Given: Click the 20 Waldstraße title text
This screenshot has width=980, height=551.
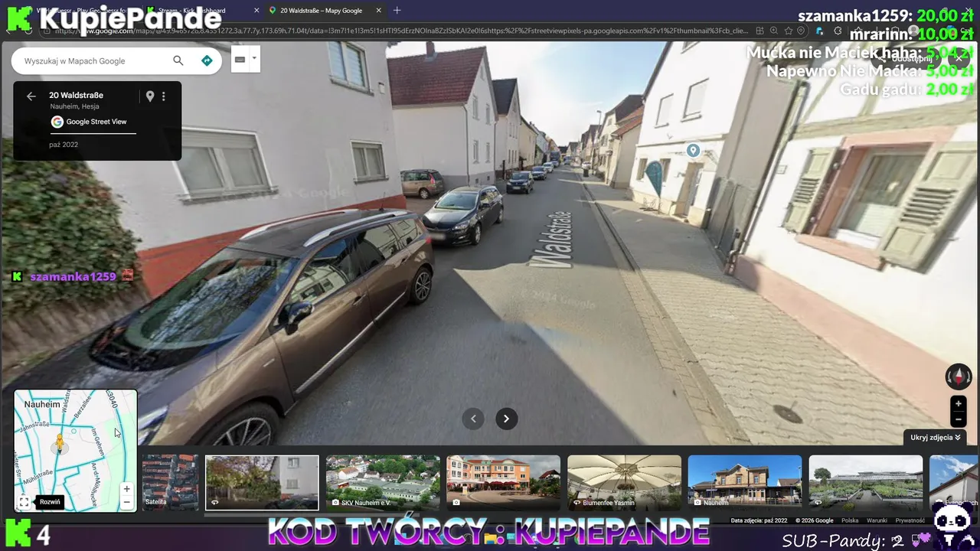Looking at the screenshot, I should click(x=76, y=96).
